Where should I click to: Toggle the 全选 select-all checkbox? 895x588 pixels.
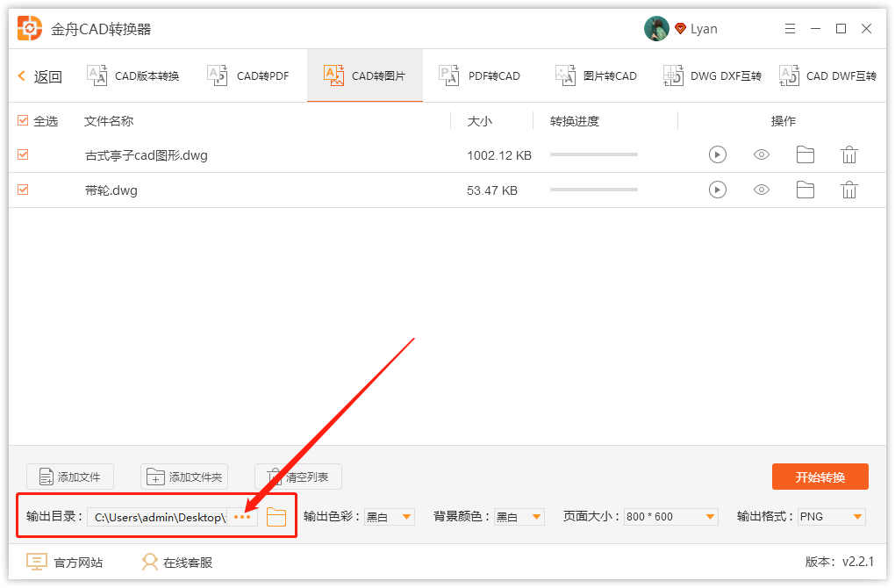click(22, 121)
